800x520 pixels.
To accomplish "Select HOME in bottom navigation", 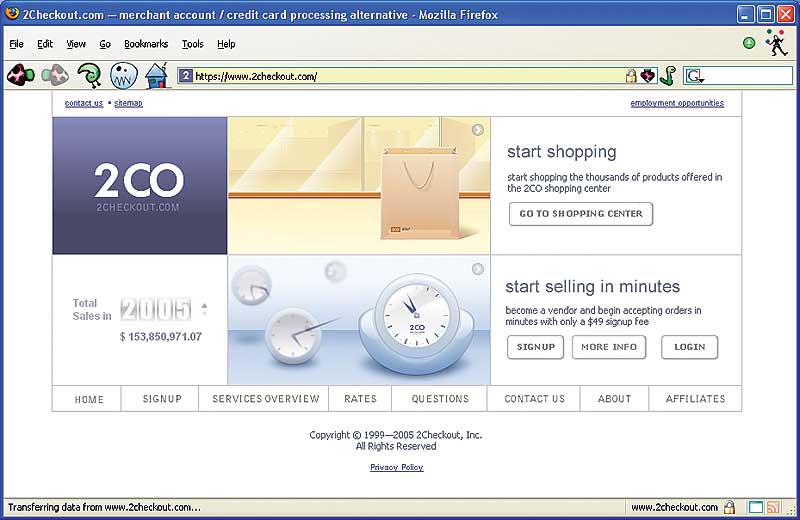I will [x=89, y=399].
